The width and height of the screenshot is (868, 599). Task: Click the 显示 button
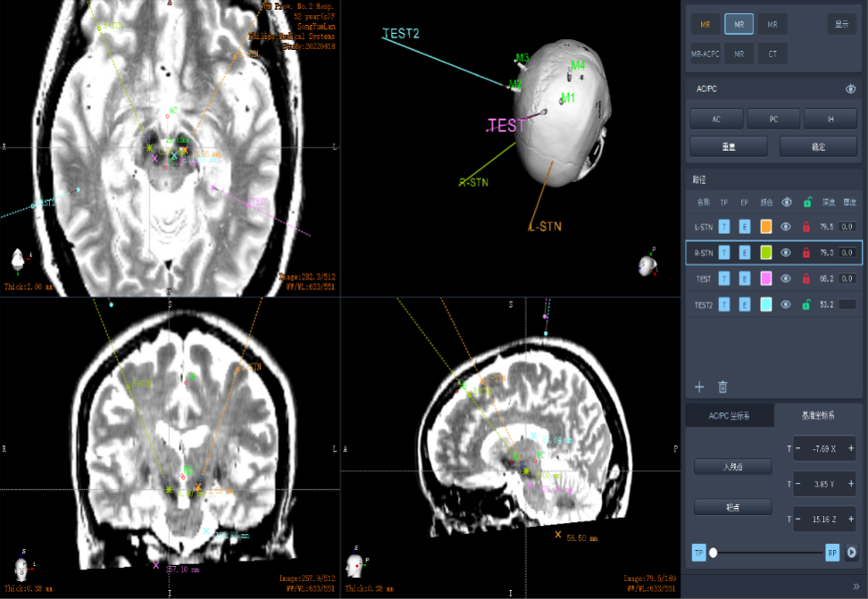pyautogui.click(x=841, y=24)
